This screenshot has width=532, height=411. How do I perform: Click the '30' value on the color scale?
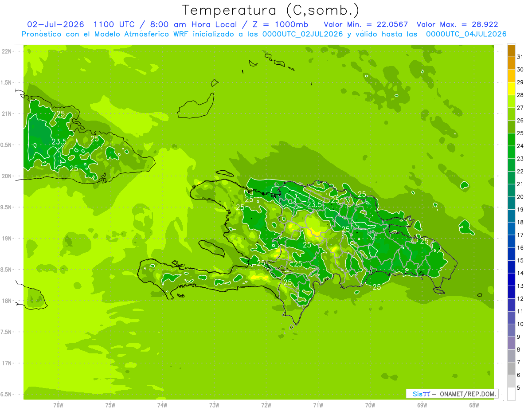pyautogui.click(x=520, y=70)
